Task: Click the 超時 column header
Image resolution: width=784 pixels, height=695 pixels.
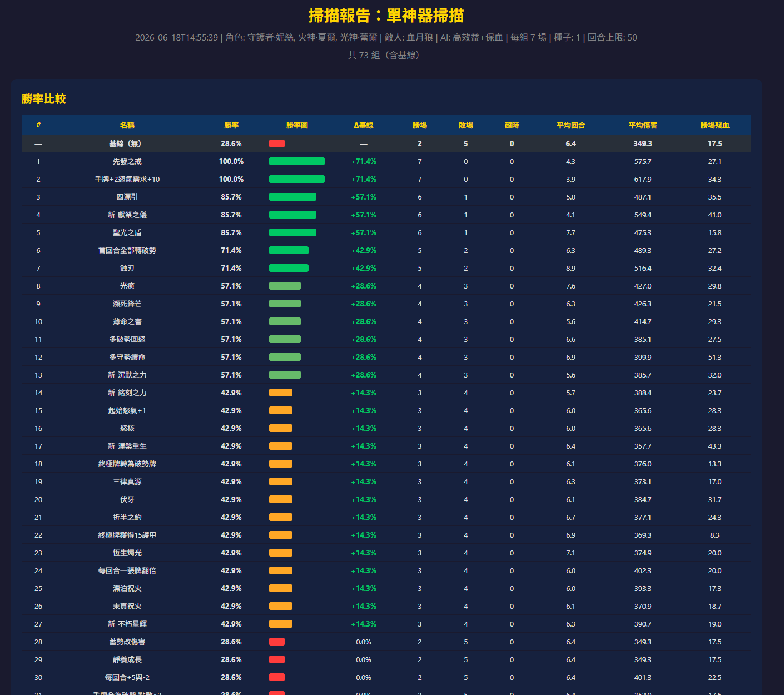Action: 512,125
